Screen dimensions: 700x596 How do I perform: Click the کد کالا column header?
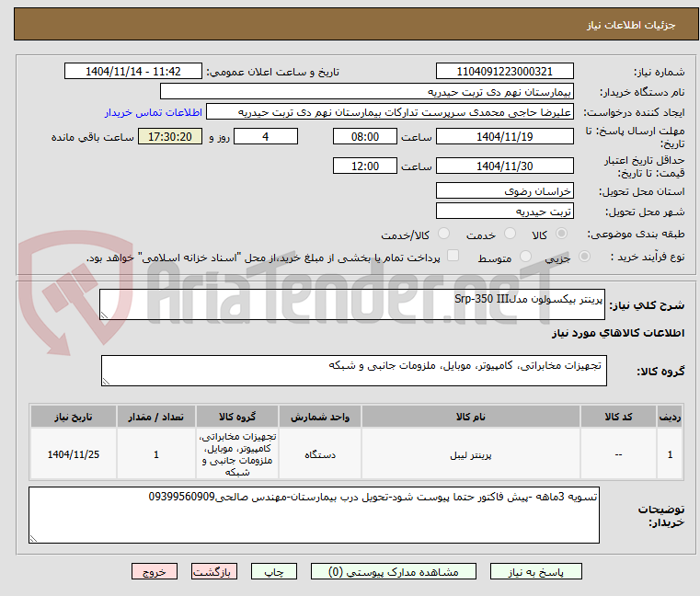tap(618, 417)
